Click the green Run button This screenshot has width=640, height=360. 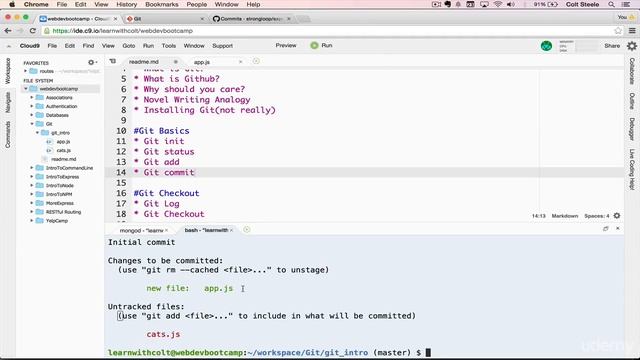click(321, 45)
